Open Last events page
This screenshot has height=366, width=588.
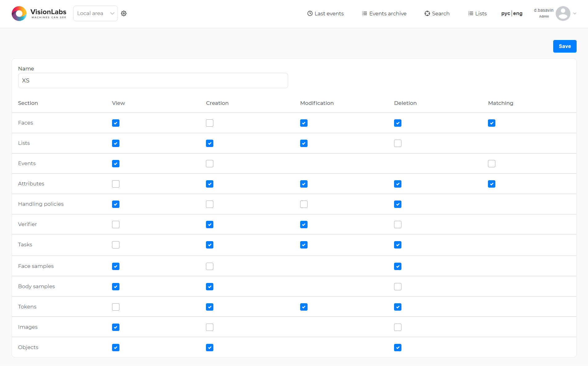point(325,14)
